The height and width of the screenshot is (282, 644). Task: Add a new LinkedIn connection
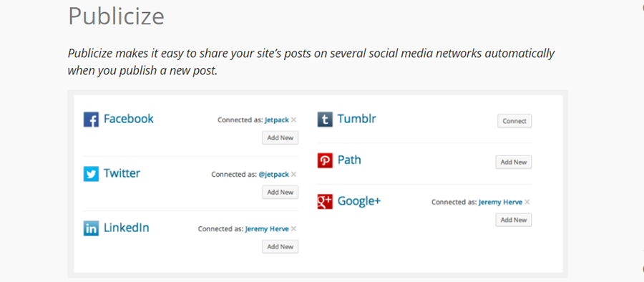pyautogui.click(x=280, y=247)
